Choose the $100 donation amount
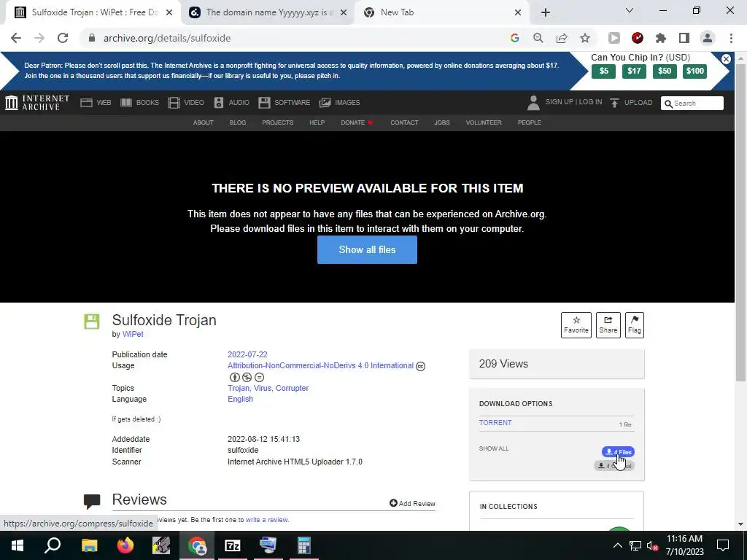The height and width of the screenshot is (560, 747). [x=695, y=71]
